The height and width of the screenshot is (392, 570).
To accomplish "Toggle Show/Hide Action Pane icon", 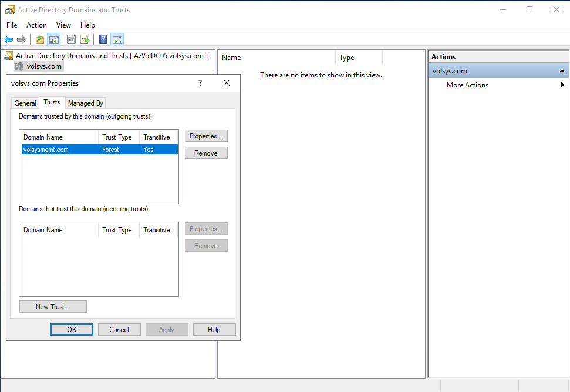I will pyautogui.click(x=117, y=40).
